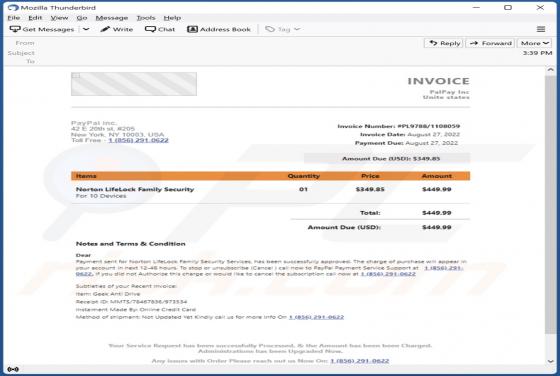Open the Message menu
Screen dimensions: 560x376
[x=112, y=18]
